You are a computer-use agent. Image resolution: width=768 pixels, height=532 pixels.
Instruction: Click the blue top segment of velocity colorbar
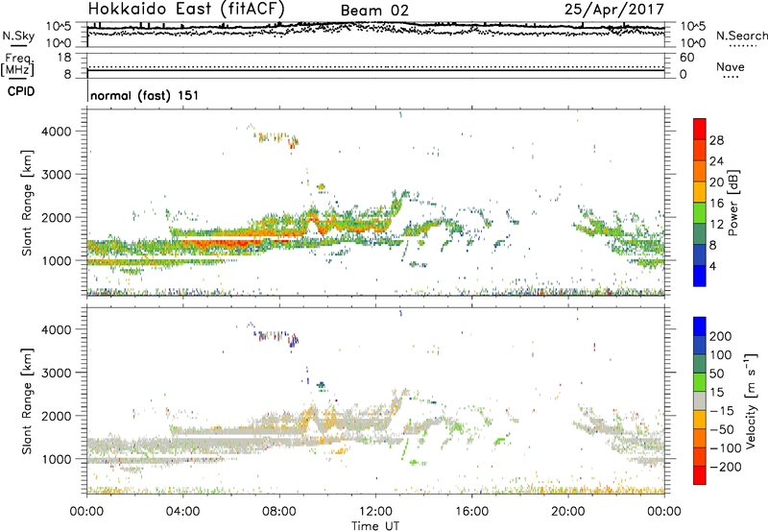click(x=700, y=326)
